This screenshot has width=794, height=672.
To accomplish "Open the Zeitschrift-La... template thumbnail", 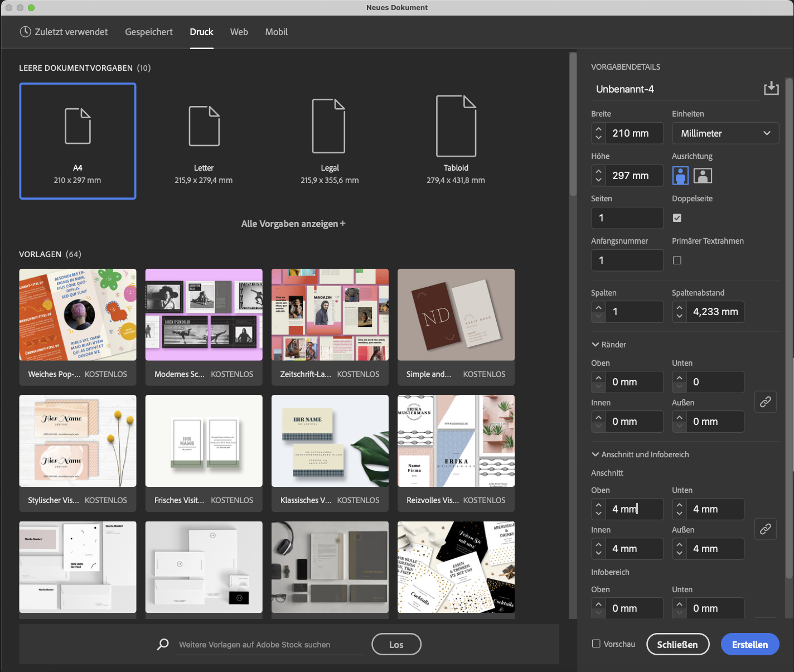I will tap(330, 315).
